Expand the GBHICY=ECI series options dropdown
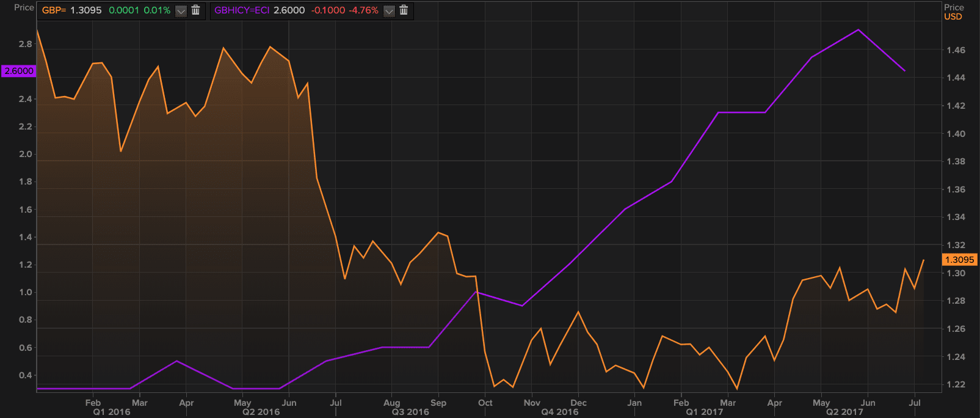 (x=389, y=11)
